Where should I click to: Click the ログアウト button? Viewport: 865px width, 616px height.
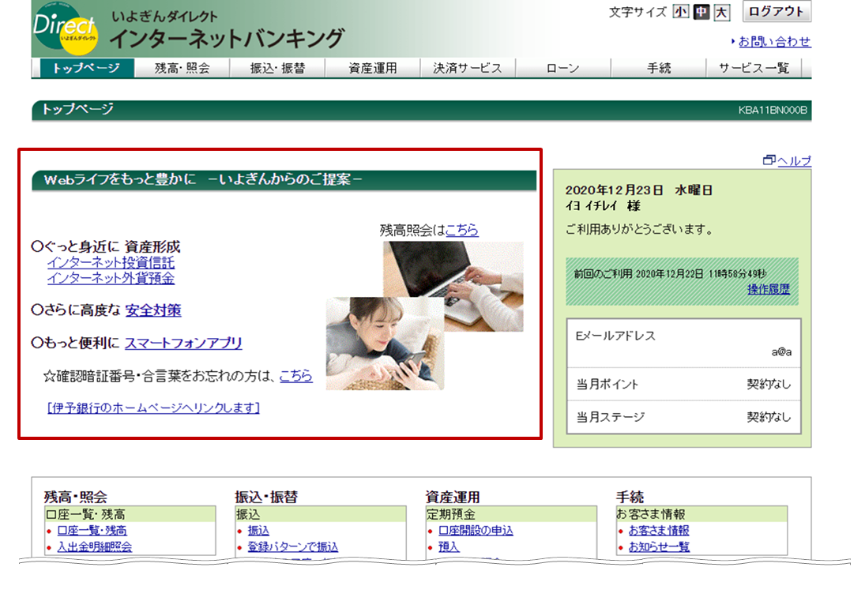[777, 12]
